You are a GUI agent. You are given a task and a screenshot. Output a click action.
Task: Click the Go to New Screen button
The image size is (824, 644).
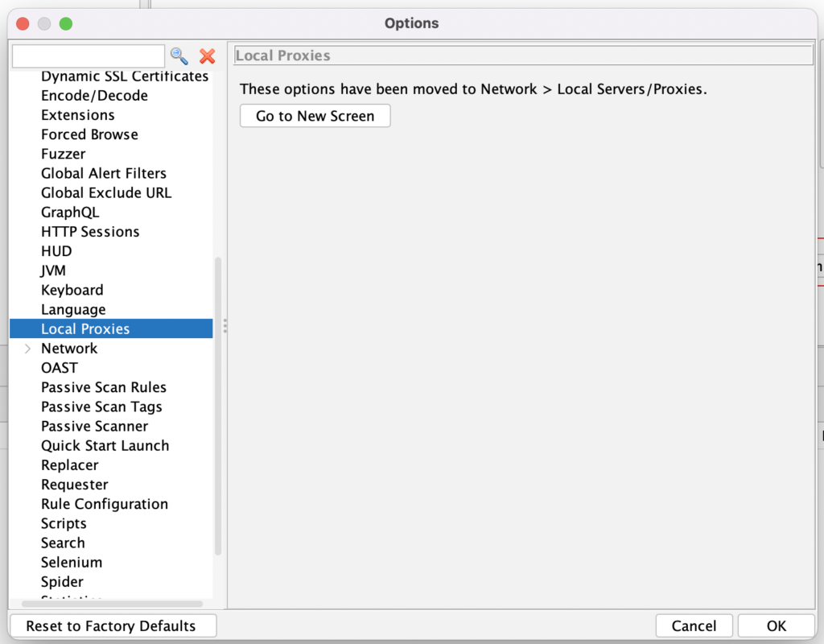click(315, 116)
